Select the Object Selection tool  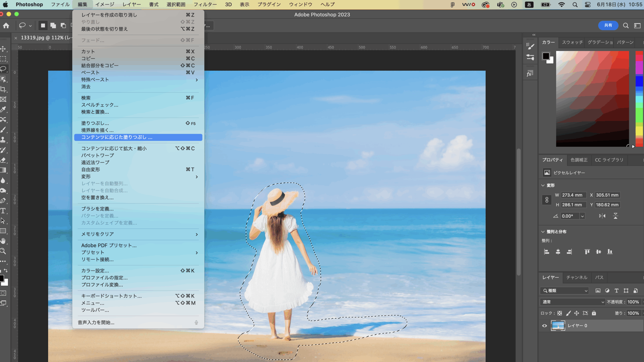[x=3, y=79]
